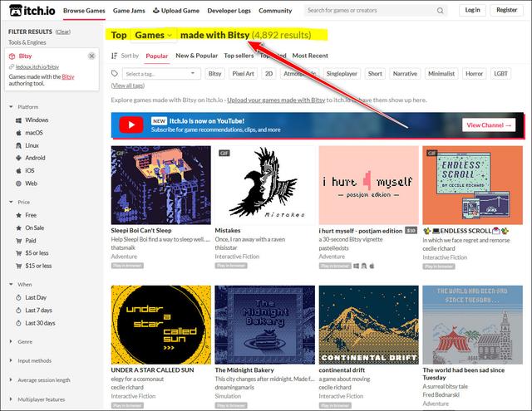The image size is (532, 411).
Task: Expand Average session length section
Action: pos(11,379)
